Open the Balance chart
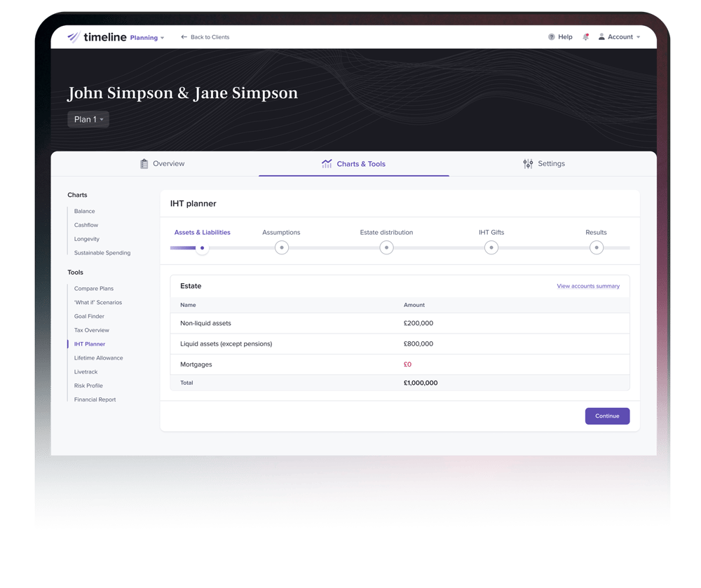 tap(85, 211)
